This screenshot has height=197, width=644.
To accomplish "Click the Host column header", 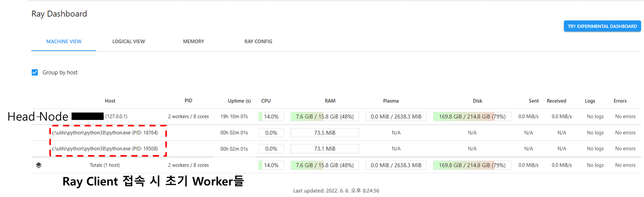I will [110, 101].
